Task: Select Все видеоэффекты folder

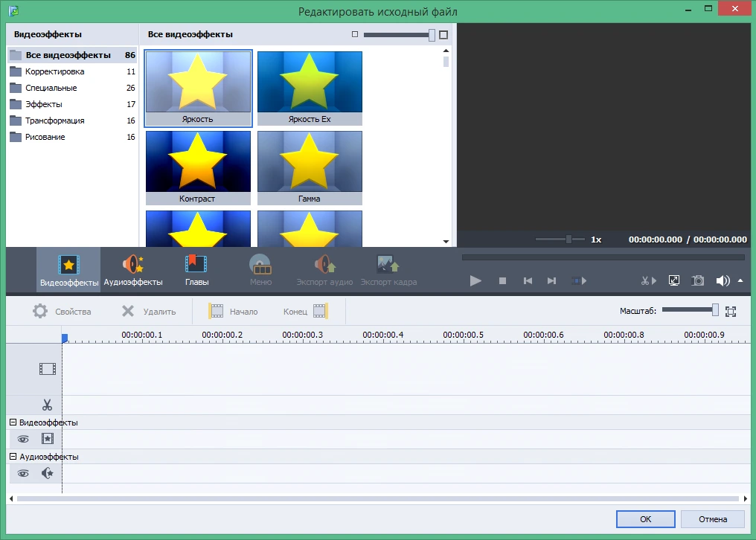Action: [x=72, y=55]
